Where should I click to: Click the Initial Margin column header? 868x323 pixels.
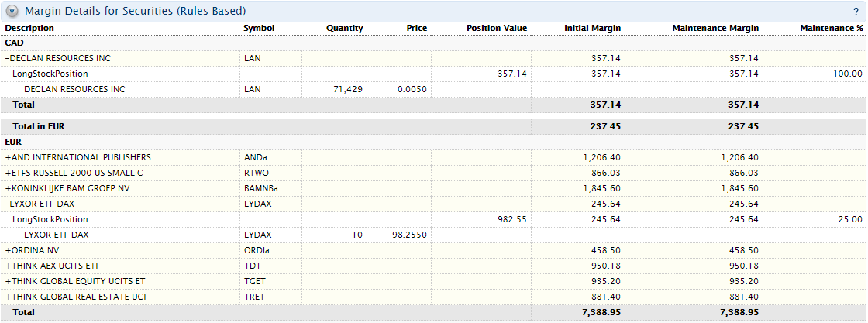(592, 28)
